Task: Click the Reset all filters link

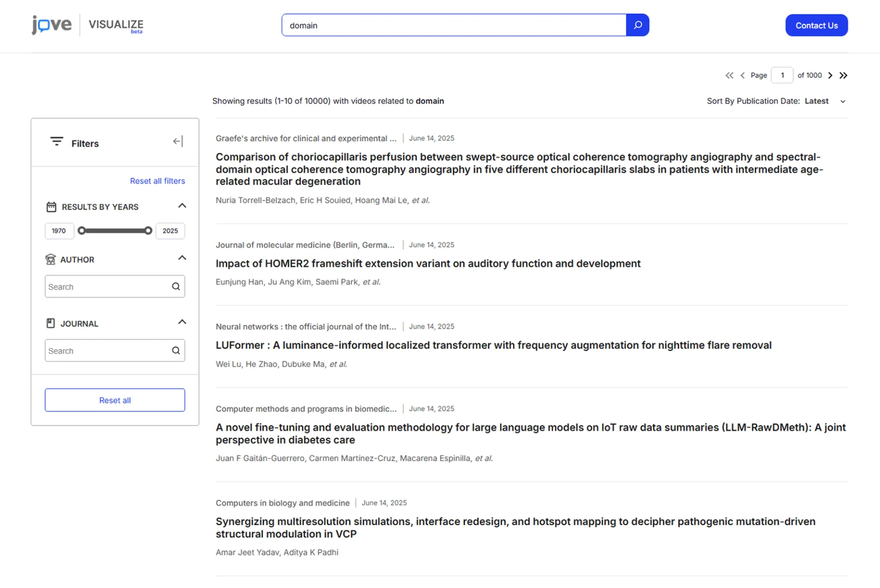Action: (158, 181)
